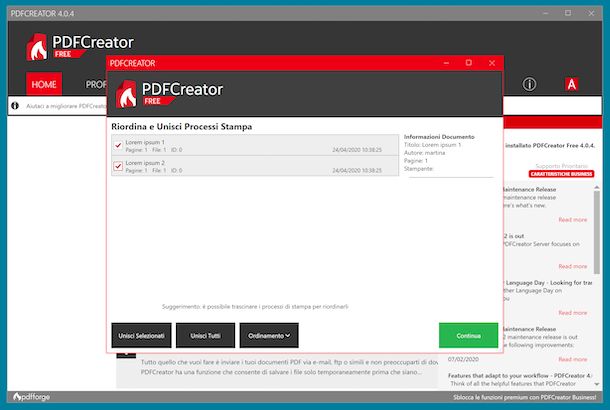Uncheck the Lorem ipsum 2 checkbox
Screen dimensions: 610x410
tap(118, 166)
